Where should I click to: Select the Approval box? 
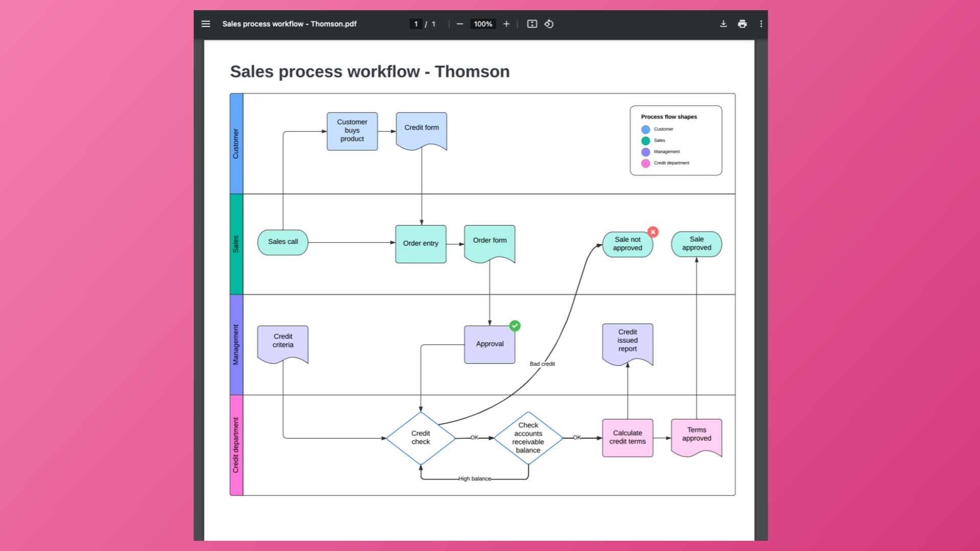(x=489, y=344)
